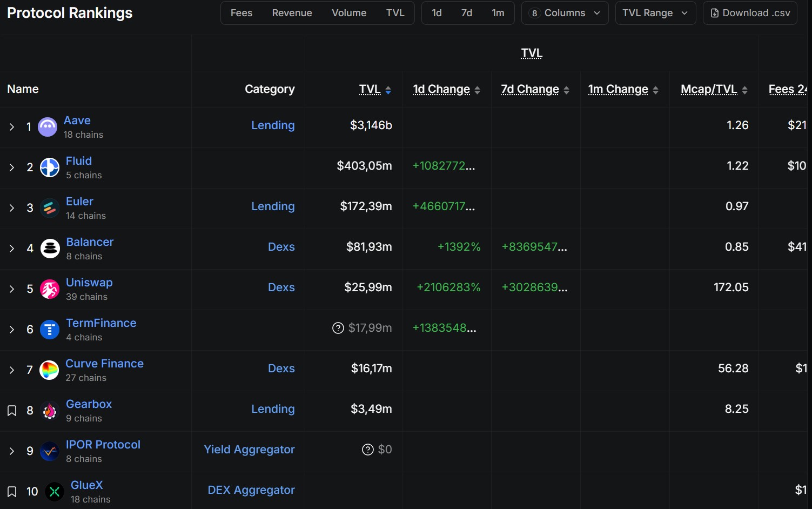812x509 pixels.
Task: Click the Balancer protocol logo
Action: point(49,248)
